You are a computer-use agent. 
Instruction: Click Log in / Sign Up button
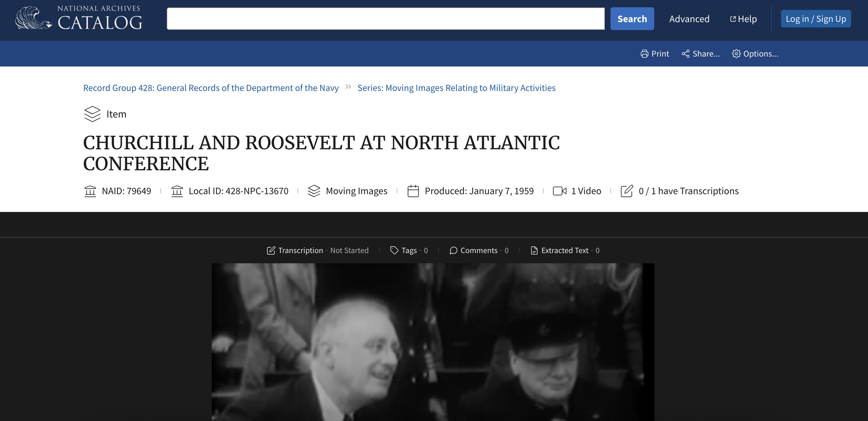816,19
